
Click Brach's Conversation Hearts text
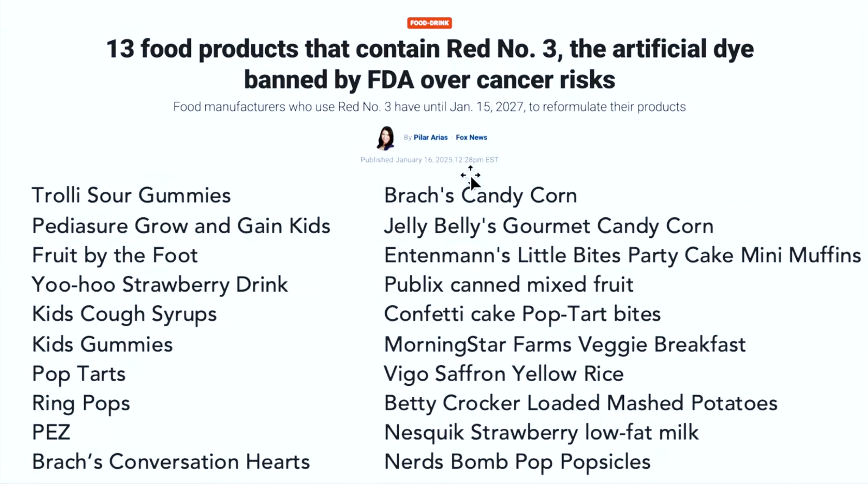point(171,462)
